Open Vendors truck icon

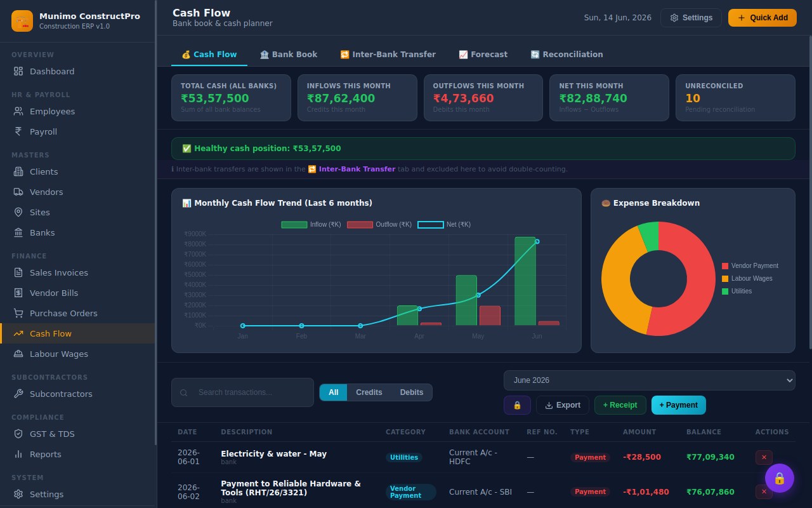pyautogui.click(x=18, y=192)
